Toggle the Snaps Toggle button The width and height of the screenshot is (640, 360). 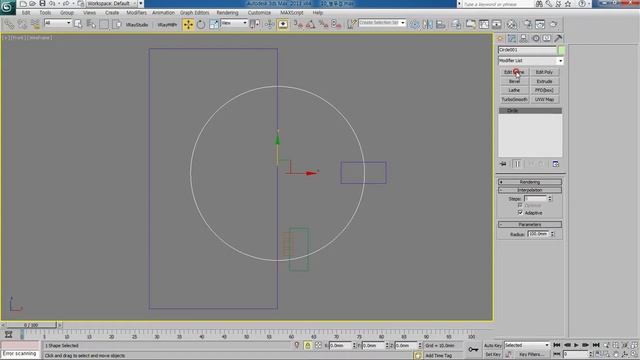298,24
